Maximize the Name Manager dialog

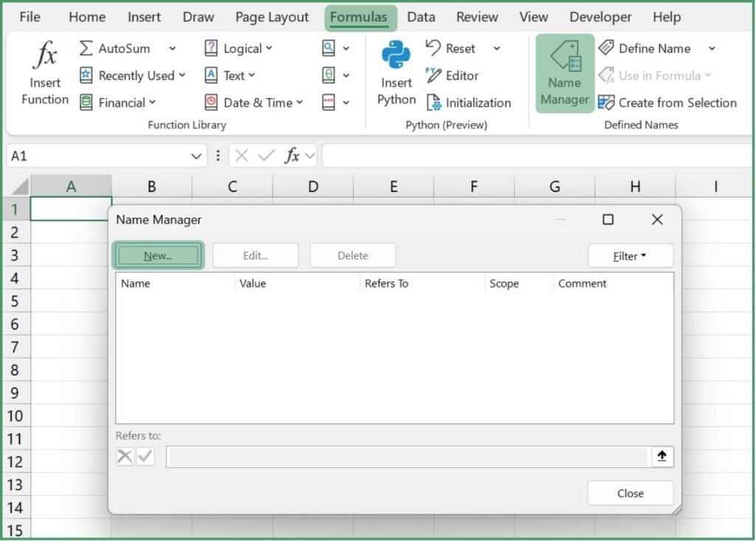tap(608, 219)
